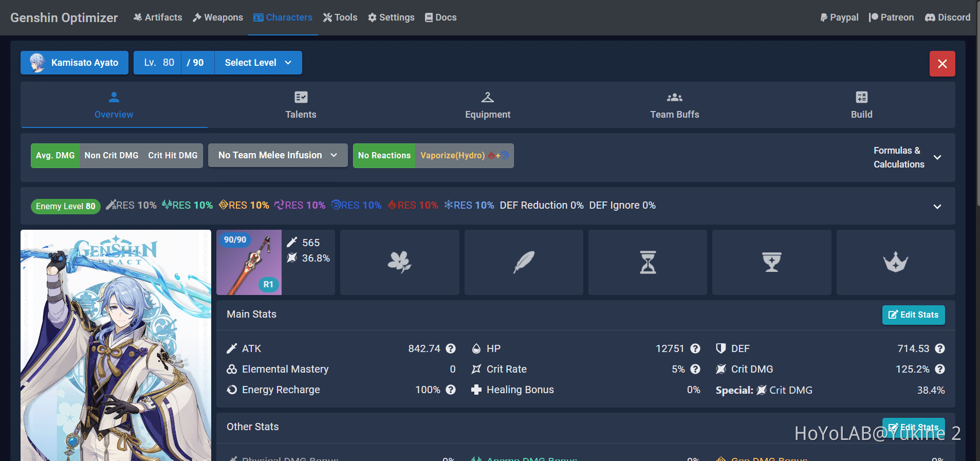Open the empty plume artifact slot

click(x=524, y=262)
